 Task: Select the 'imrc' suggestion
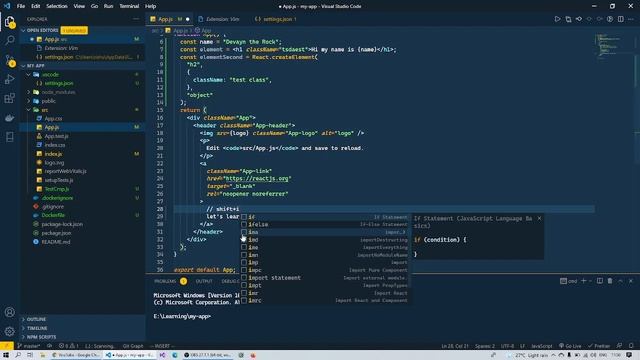coord(325,300)
